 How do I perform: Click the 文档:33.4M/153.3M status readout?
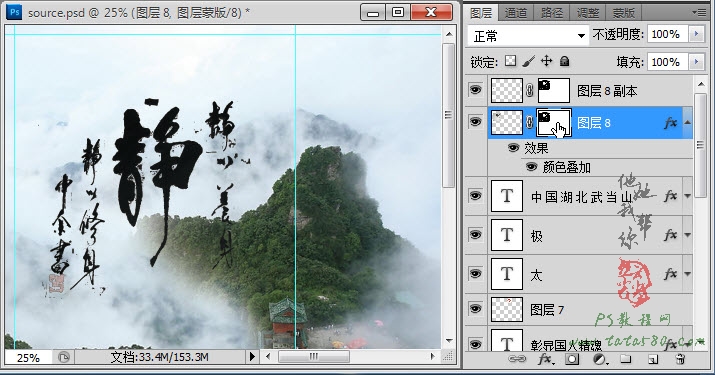(x=159, y=357)
